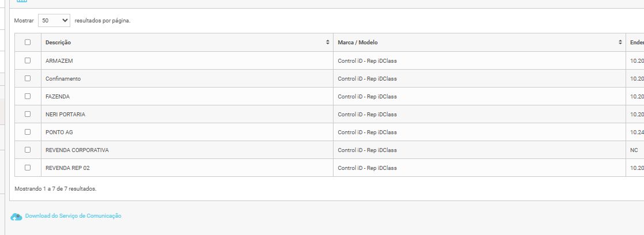Click the Marca / Modelo cell in Confinamento row
This screenshot has height=235, width=644.
coord(367,78)
